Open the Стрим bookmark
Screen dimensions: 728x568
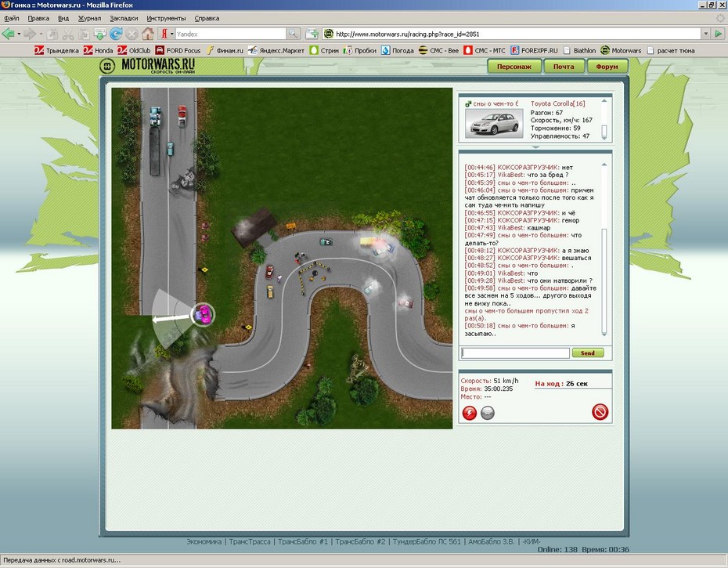pos(324,51)
